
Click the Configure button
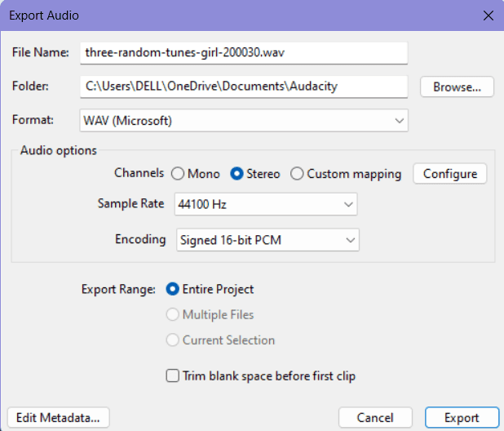(x=450, y=174)
